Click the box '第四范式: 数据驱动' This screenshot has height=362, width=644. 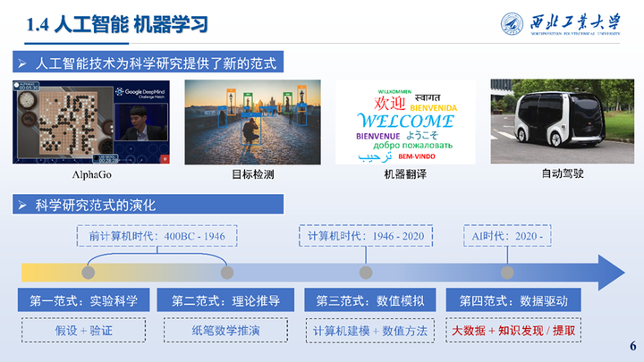coord(513,300)
